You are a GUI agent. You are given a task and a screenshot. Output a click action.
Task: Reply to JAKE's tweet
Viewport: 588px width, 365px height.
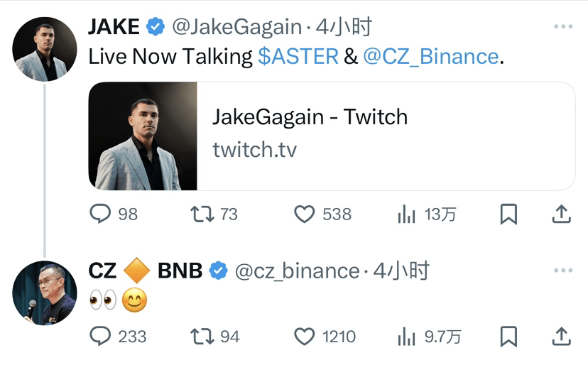[101, 214]
